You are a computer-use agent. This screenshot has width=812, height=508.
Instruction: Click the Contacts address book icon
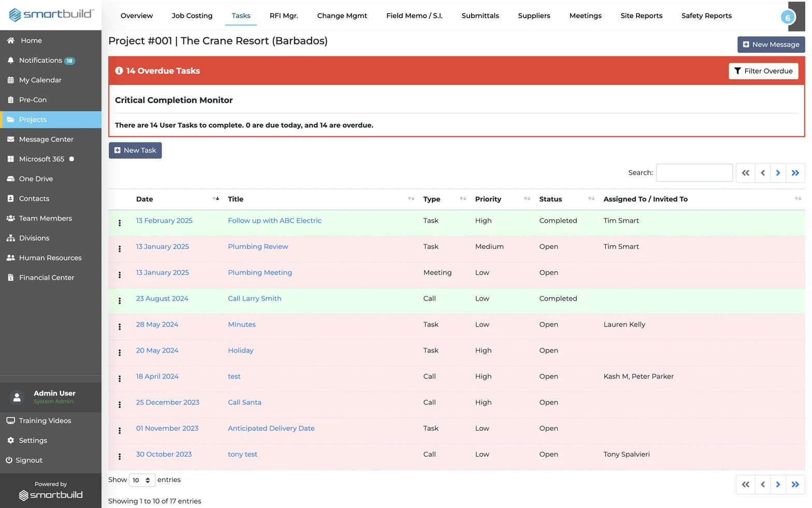click(10, 199)
